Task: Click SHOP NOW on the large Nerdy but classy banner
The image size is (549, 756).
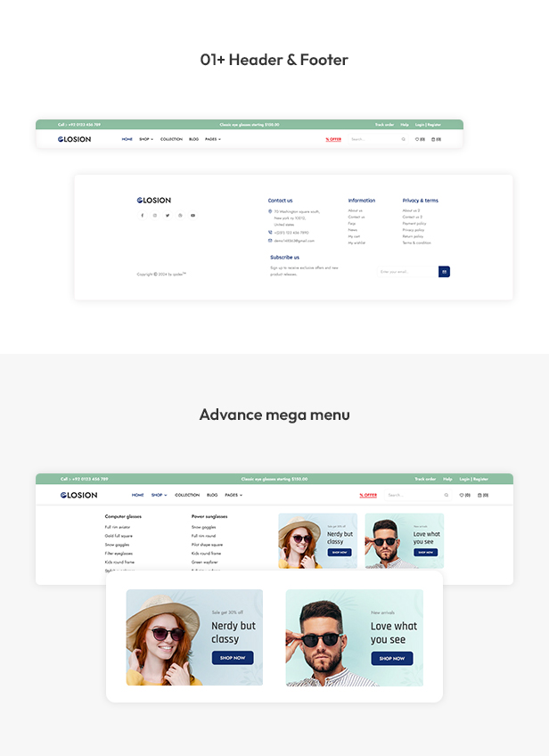Action: tap(233, 658)
